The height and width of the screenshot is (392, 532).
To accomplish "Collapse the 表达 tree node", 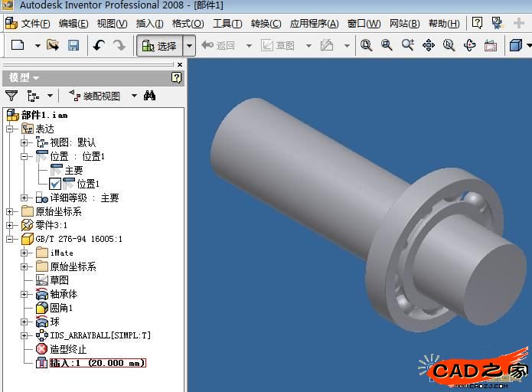I will [x=9, y=129].
